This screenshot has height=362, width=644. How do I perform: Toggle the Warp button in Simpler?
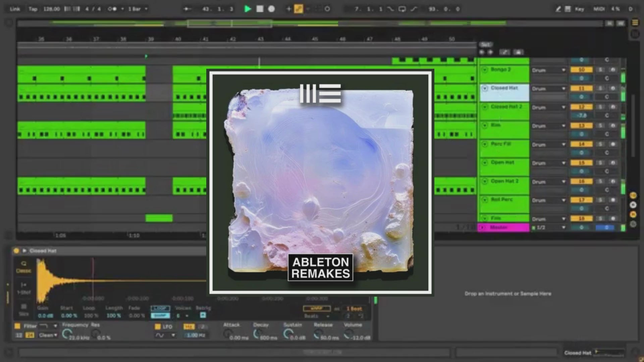pyautogui.click(x=317, y=308)
